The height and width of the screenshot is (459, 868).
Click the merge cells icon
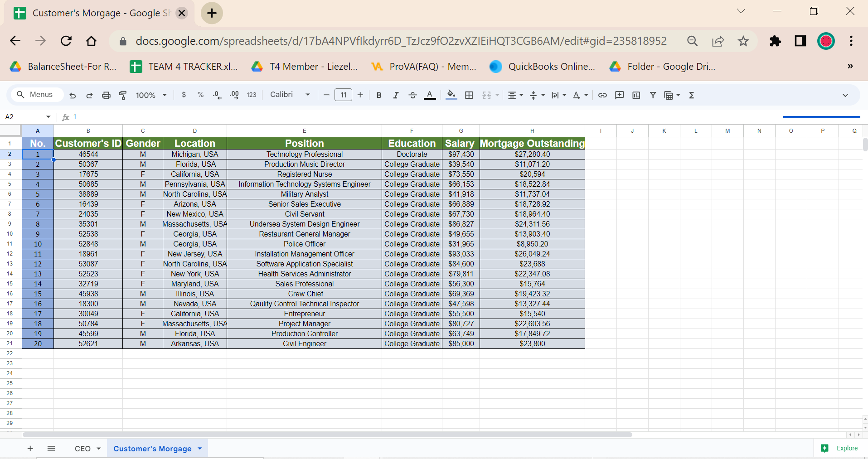(x=487, y=95)
